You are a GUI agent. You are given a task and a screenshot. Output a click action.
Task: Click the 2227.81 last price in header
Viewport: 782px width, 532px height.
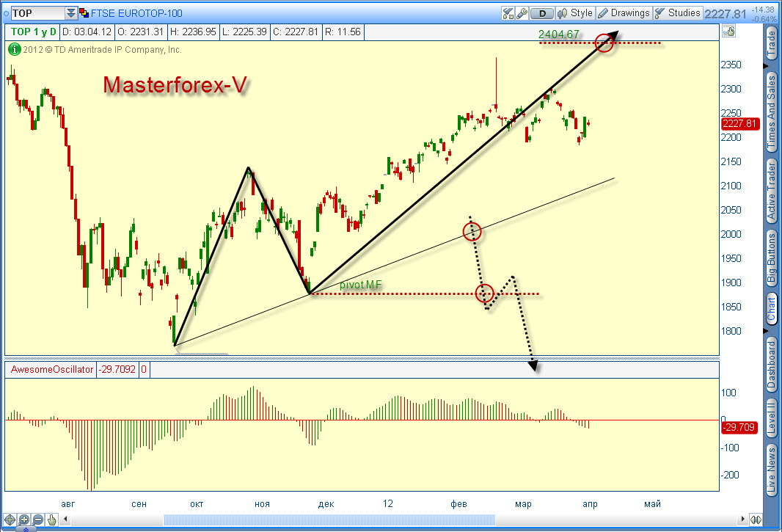[725, 14]
